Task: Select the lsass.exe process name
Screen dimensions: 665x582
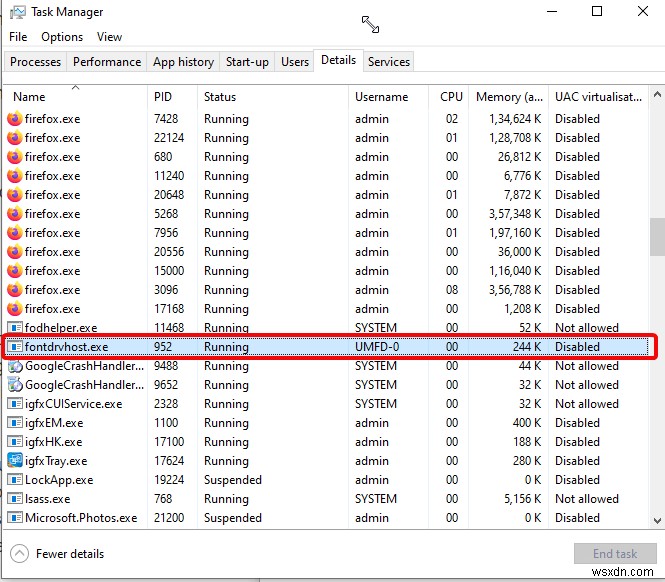Action: point(48,499)
